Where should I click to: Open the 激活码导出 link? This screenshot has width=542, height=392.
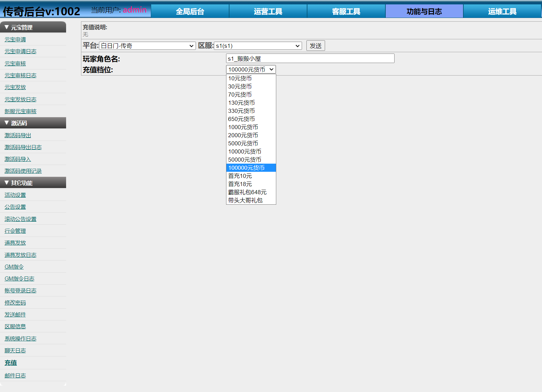[18, 136]
